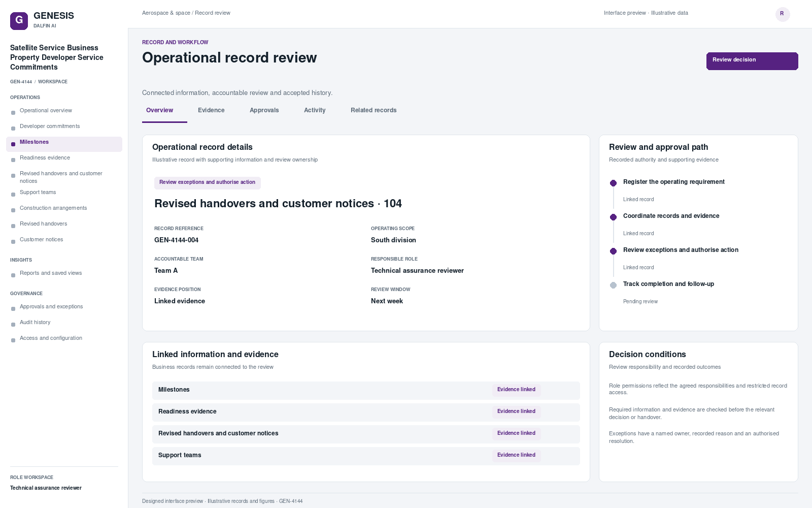The height and width of the screenshot is (508, 812).
Task: Click the Review decision button
Action: click(x=752, y=61)
